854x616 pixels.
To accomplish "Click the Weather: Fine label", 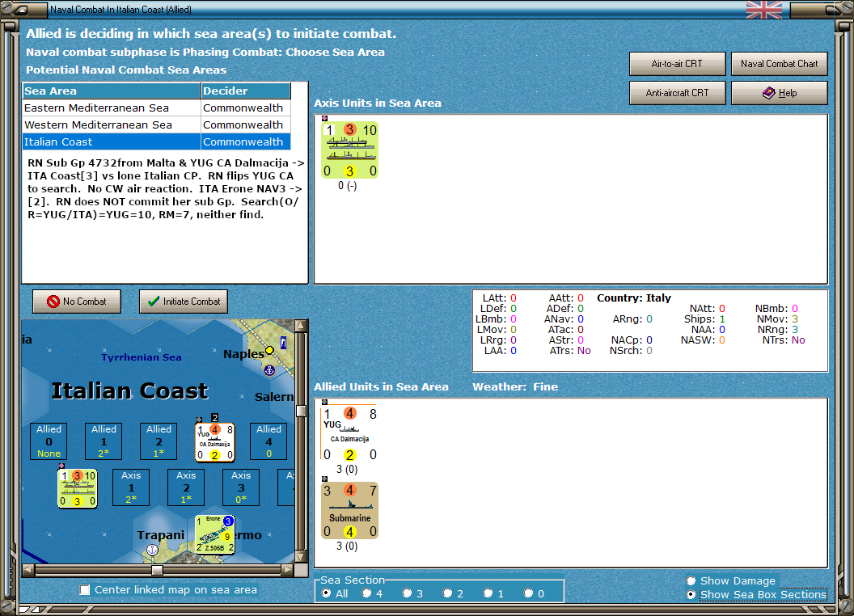I will point(514,386).
